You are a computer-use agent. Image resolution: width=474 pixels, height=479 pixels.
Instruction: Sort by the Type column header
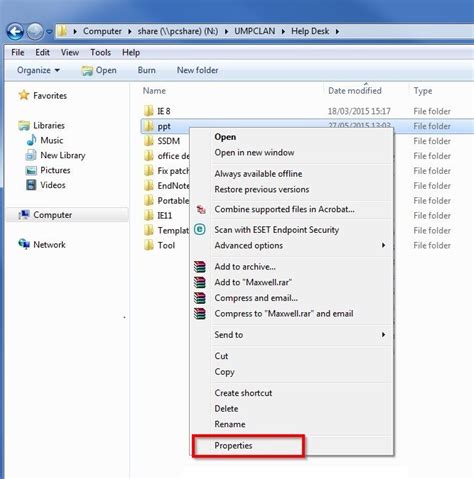pyautogui.click(x=423, y=91)
